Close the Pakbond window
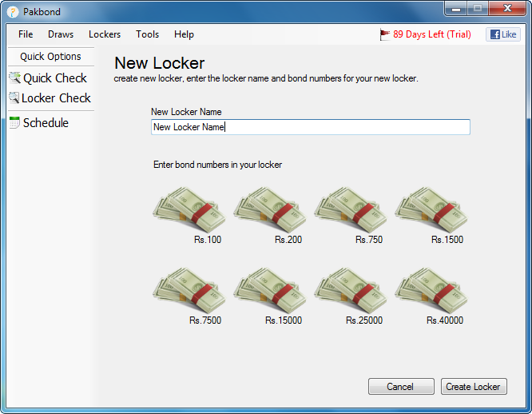 pyautogui.click(x=507, y=9)
